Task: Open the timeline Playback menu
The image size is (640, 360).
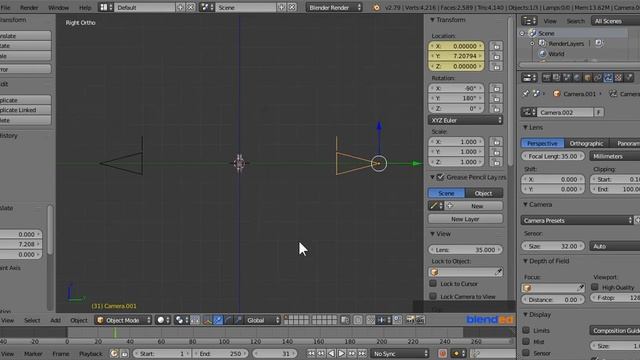Action: tap(91, 353)
